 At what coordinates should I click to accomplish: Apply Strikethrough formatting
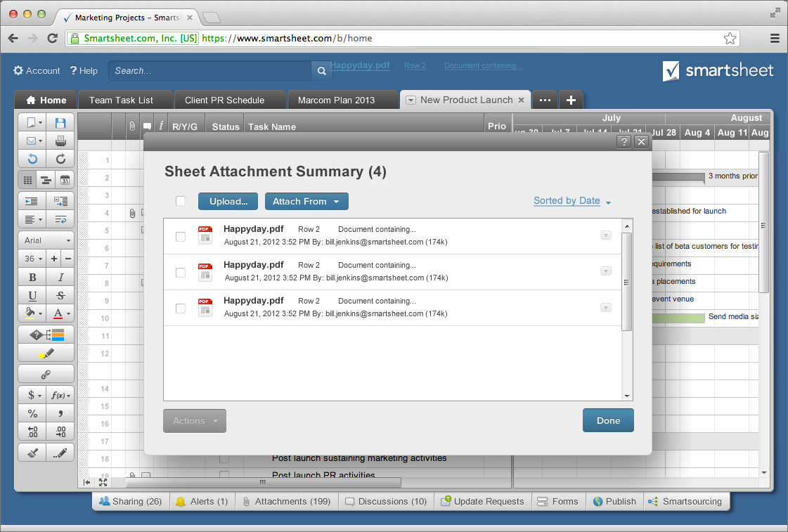(x=60, y=296)
